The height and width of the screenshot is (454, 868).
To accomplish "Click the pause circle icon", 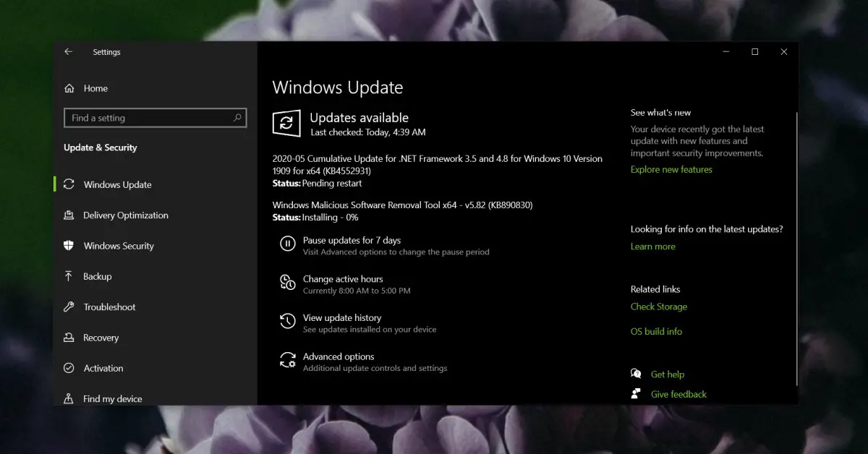I will (x=288, y=244).
